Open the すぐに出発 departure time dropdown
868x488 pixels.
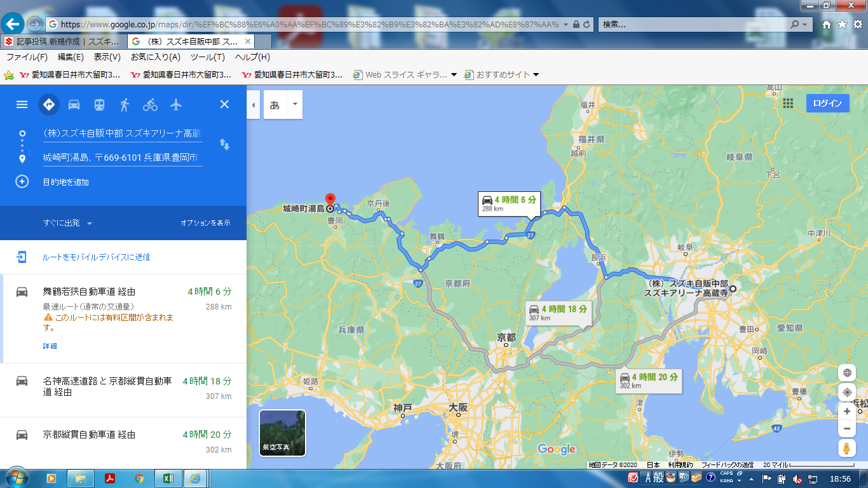coord(68,223)
